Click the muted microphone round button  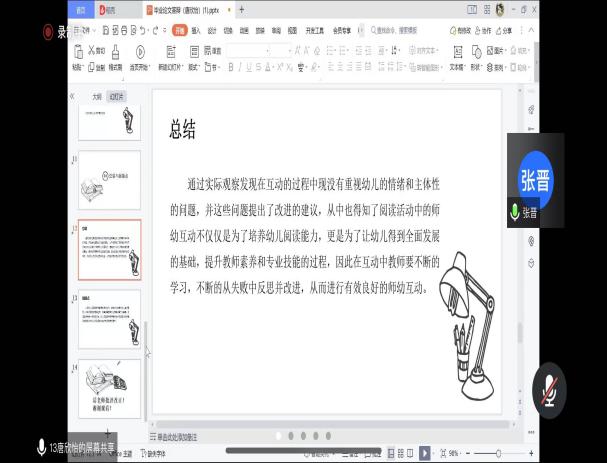tap(549, 390)
